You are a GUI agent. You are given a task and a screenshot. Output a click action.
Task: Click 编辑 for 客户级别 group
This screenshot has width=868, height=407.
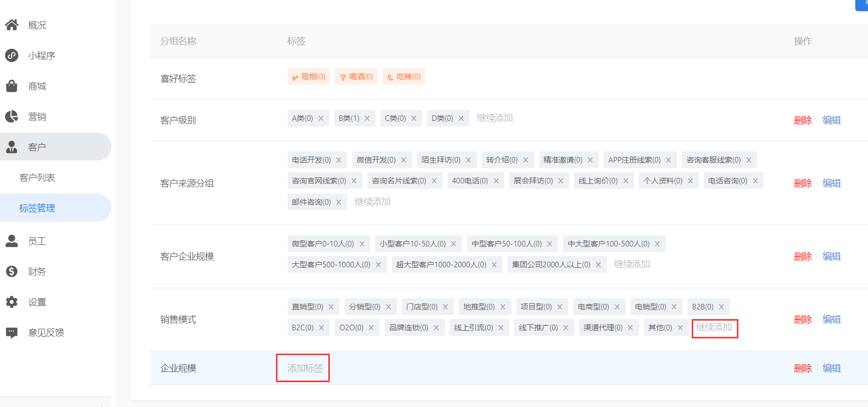click(x=832, y=120)
